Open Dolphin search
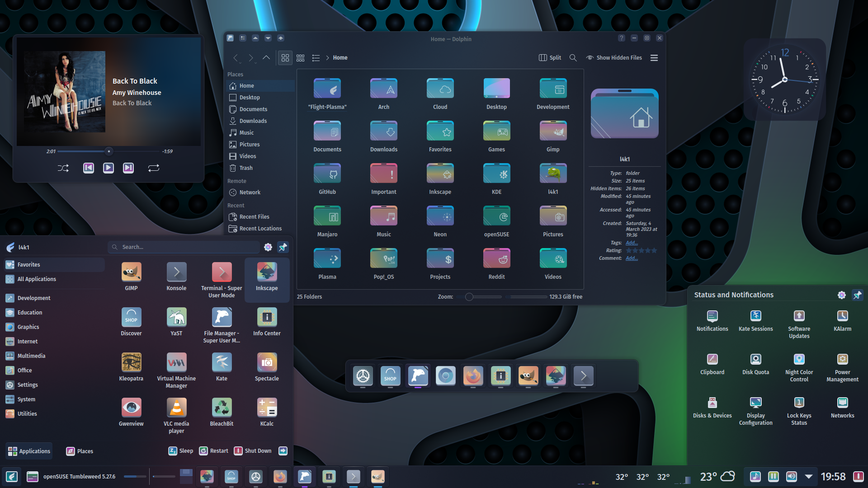 tap(573, 58)
